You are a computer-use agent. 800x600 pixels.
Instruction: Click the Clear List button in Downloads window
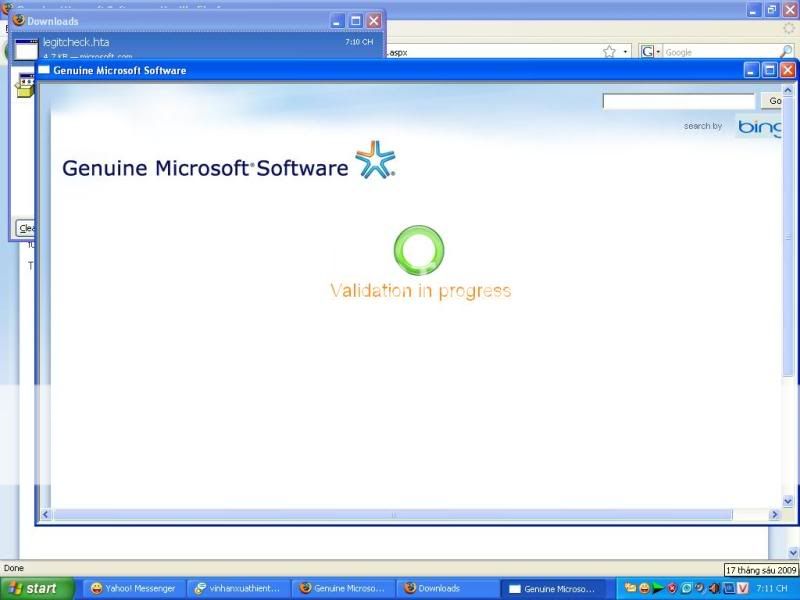click(26, 228)
